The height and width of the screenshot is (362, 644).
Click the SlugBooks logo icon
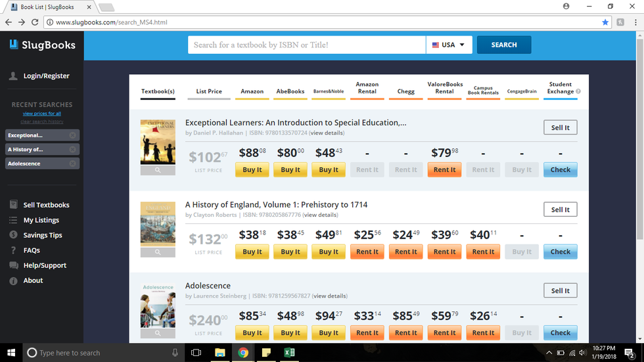[14, 45]
